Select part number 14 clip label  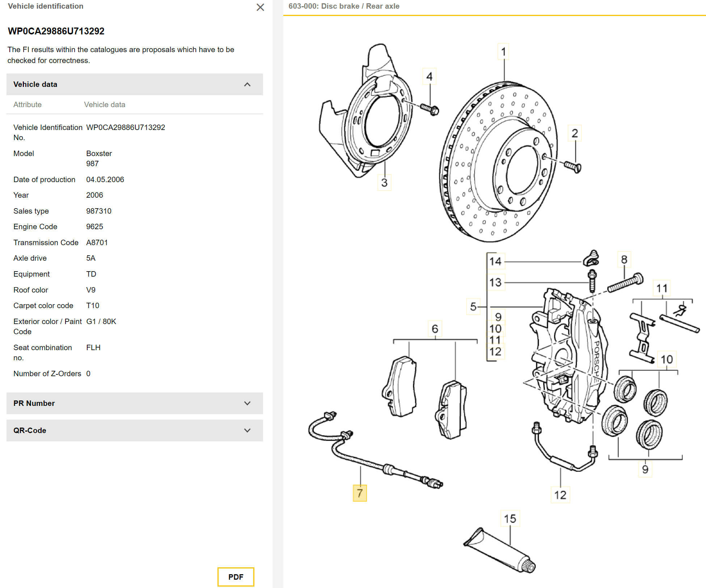[x=495, y=261]
